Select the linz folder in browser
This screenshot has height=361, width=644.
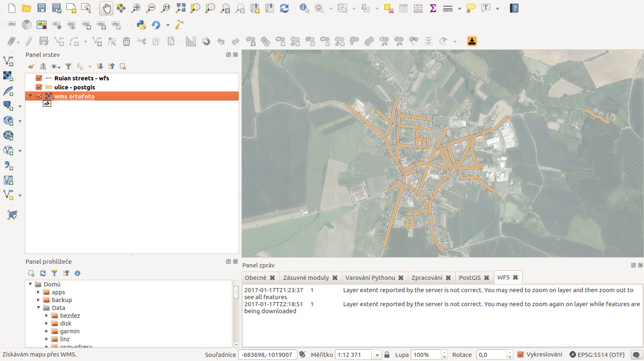point(65,339)
